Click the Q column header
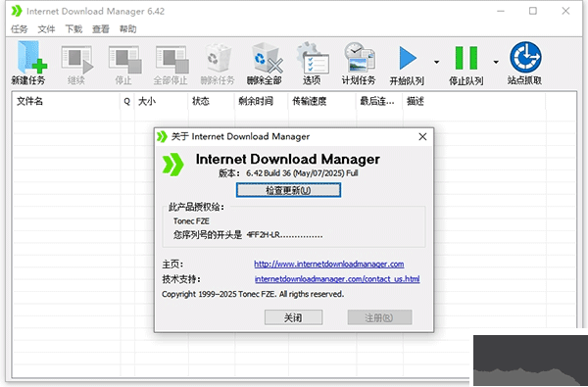Viewport: 588px width, 387px height. pyautogui.click(x=127, y=101)
